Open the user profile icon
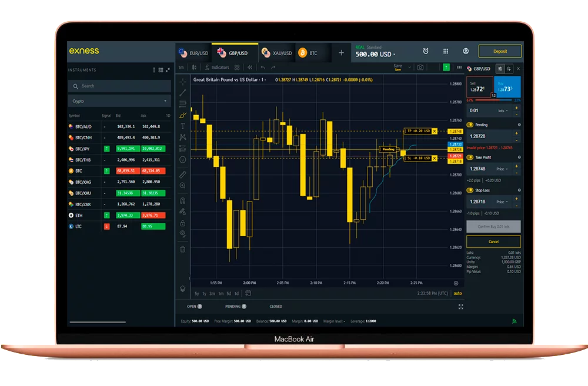Screen dimensions: 588x386 coord(466,52)
